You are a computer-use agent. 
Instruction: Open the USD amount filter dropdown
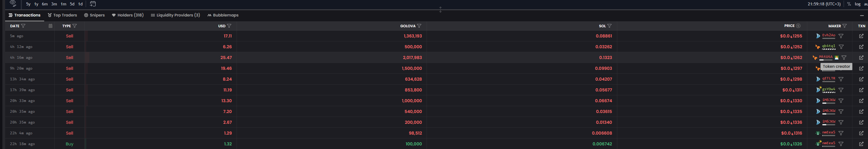click(229, 26)
